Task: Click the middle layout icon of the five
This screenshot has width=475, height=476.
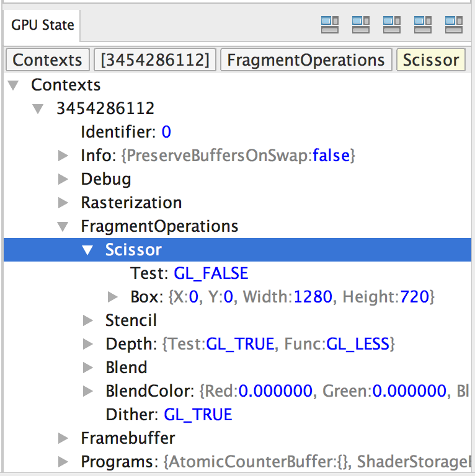Action: pos(392,24)
